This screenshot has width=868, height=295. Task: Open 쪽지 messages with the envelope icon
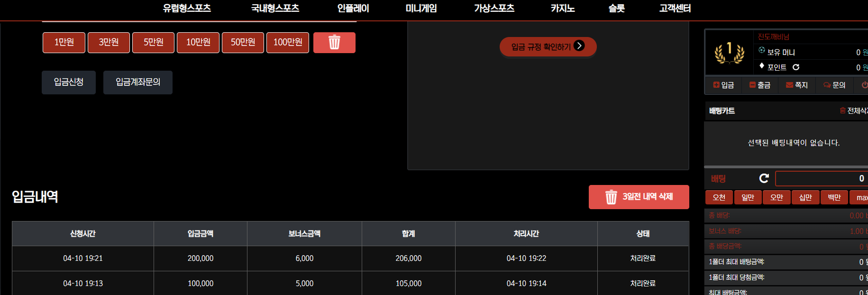point(789,85)
